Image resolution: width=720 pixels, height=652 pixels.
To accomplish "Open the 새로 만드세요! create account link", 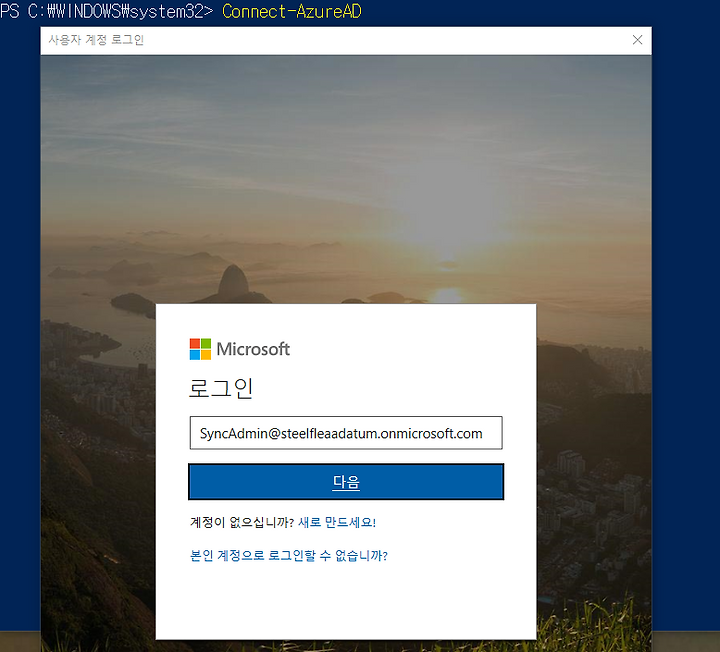I will 337,522.
